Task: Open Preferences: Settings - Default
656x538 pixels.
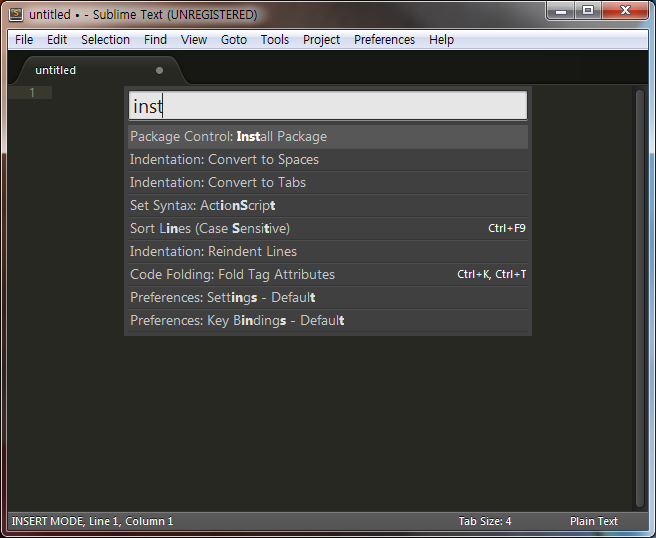Action: [328, 297]
